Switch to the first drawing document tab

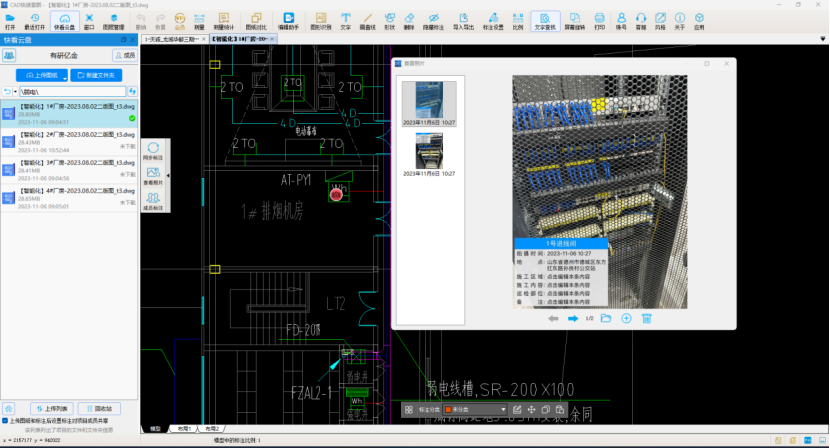click(x=172, y=38)
